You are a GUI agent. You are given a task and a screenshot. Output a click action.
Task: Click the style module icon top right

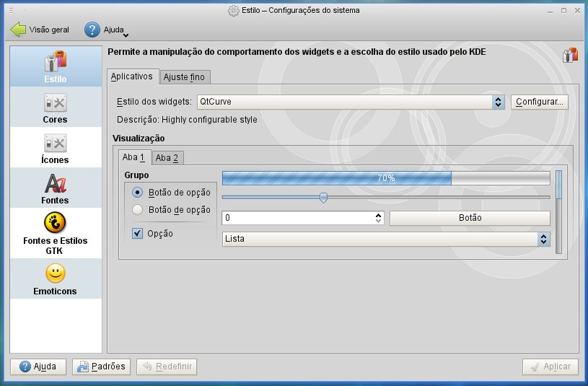tap(571, 55)
